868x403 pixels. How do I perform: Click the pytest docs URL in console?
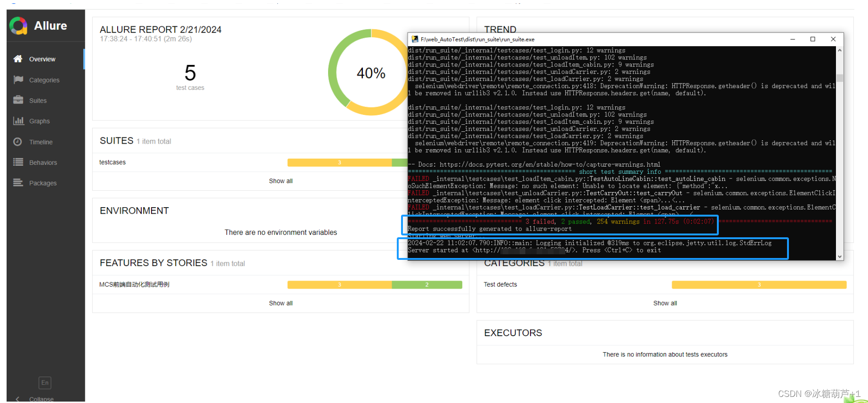pyautogui.click(x=550, y=165)
